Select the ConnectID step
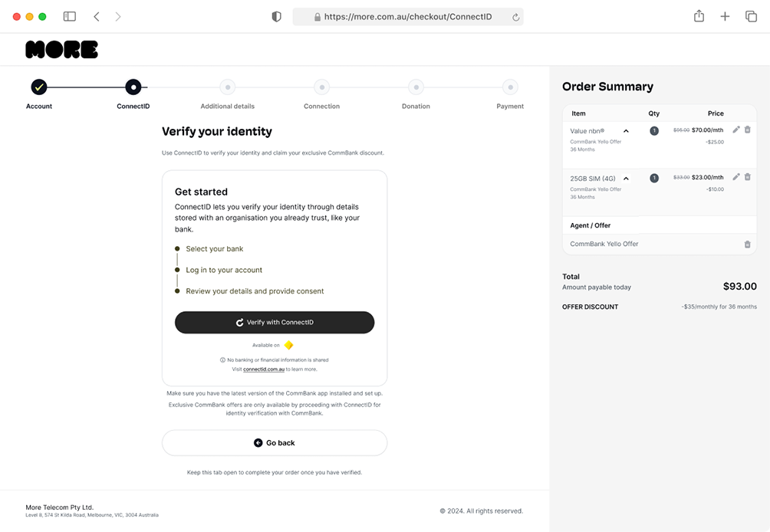The height and width of the screenshot is (532, 770). [133, 87]
